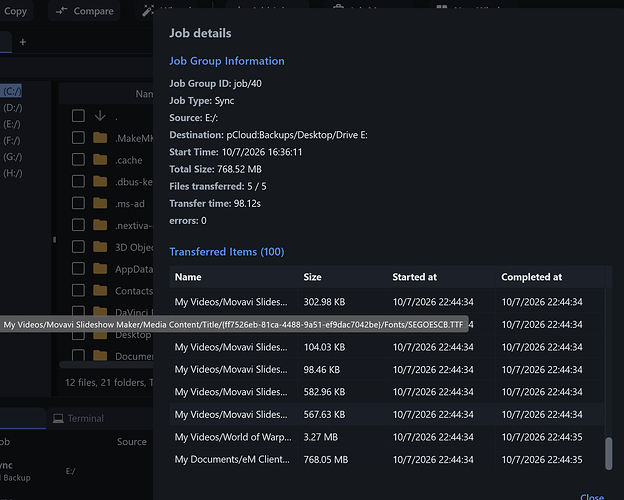Click the Destination pCloud path line

[268, 135]
